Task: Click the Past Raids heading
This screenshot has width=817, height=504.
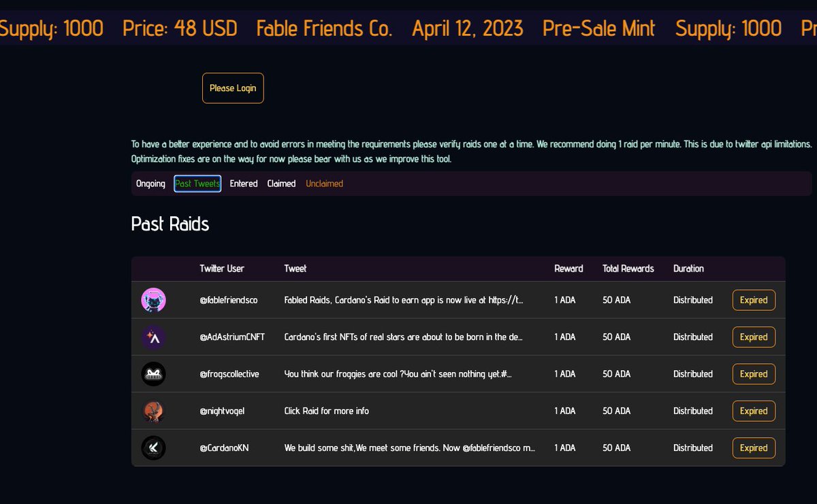Action: pyautogui.click(x=170, y=224)
